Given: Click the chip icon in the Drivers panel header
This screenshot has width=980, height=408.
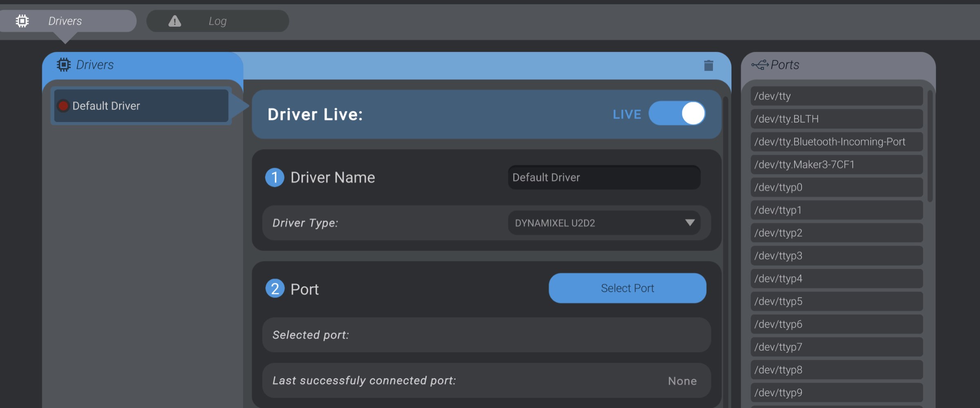Looking at the screenshot, I should [64, 65].
